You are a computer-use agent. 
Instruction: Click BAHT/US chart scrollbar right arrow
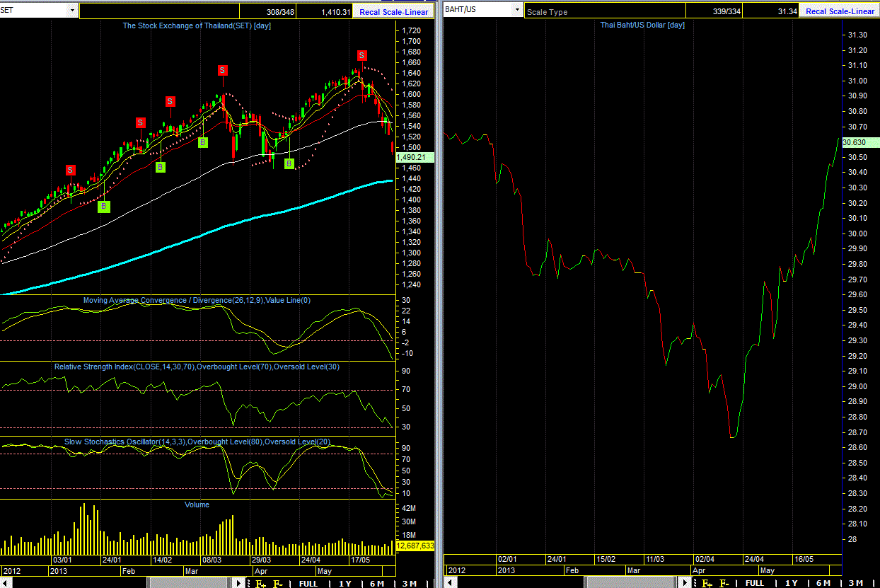(x=684, y=584)
